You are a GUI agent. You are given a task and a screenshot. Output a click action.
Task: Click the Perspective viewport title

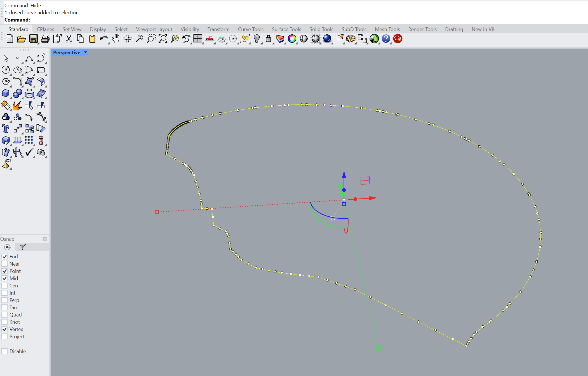[67, 52]
